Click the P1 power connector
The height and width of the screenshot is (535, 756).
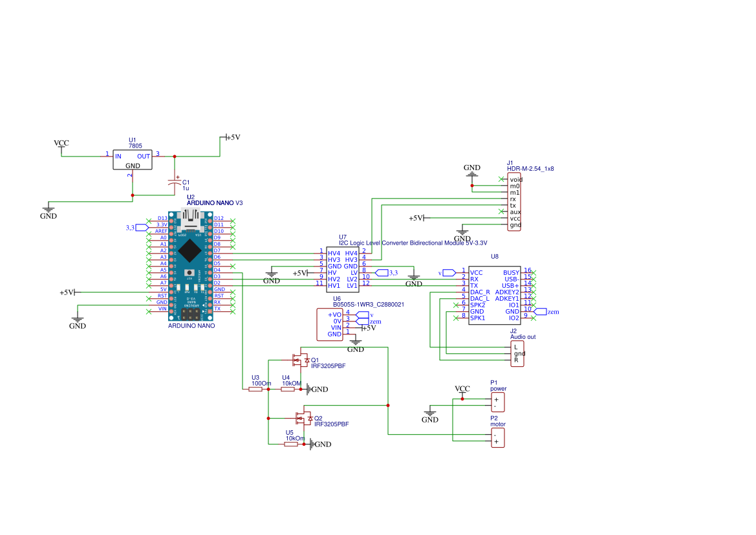pos(497,402)
